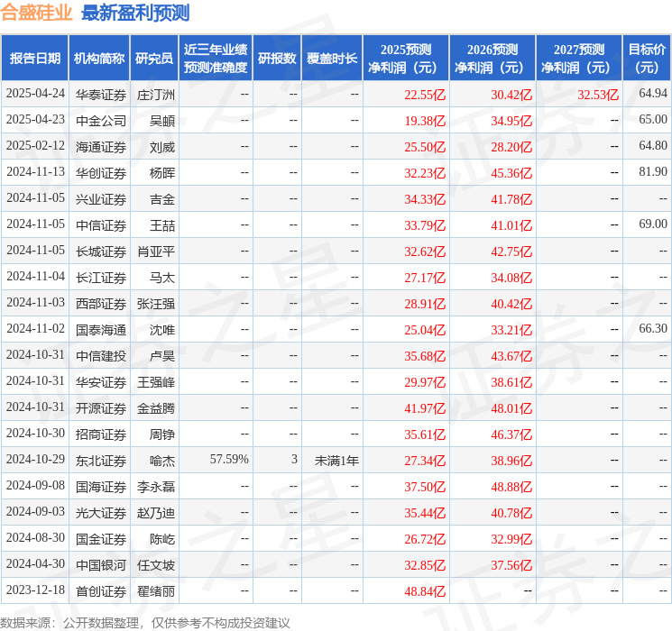
Task: Click the 首创证券 institution cell
Action: point(101,590)
